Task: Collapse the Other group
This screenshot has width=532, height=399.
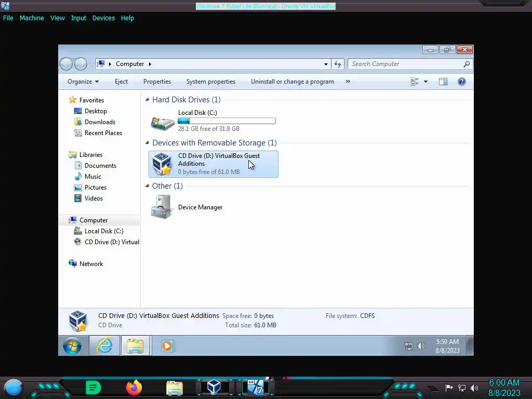Action: tap(147, 185)
